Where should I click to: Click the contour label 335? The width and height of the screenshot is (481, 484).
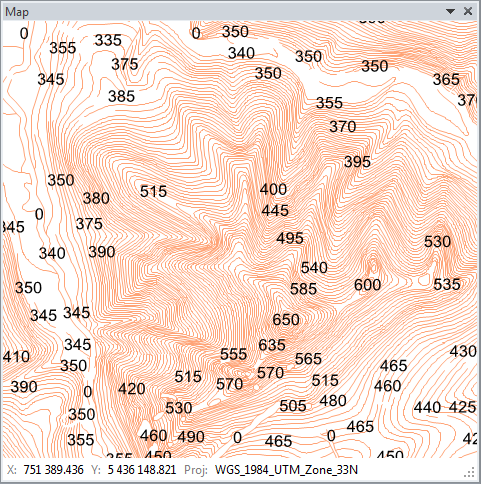click(108, 40)
